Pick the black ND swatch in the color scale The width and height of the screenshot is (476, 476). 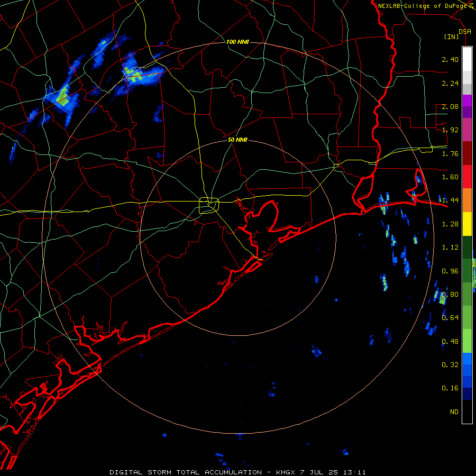click(467, 411)
